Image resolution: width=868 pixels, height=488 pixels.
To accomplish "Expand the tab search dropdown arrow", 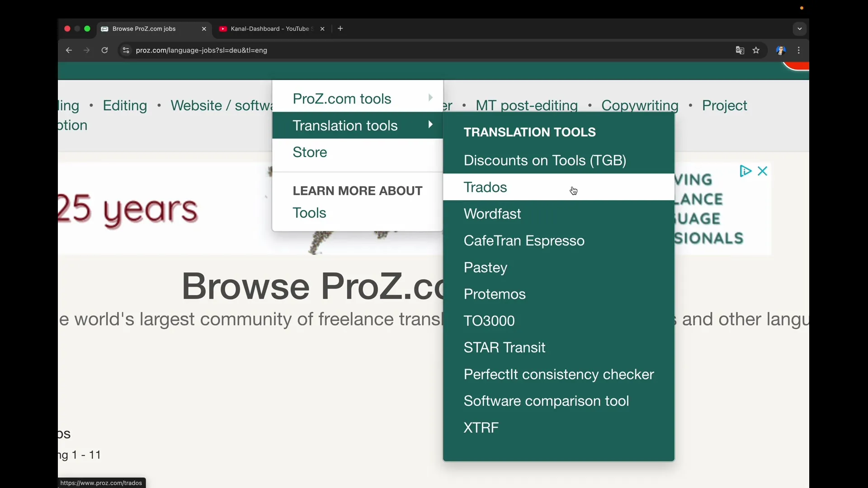I will click(x=800, y=29).
